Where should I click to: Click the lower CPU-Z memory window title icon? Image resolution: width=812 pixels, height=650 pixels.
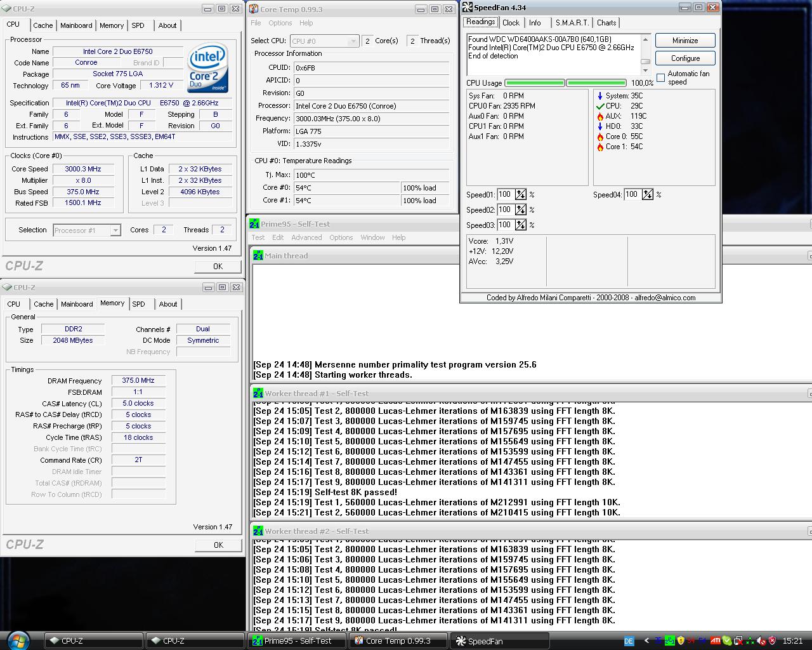pos(7,287)
